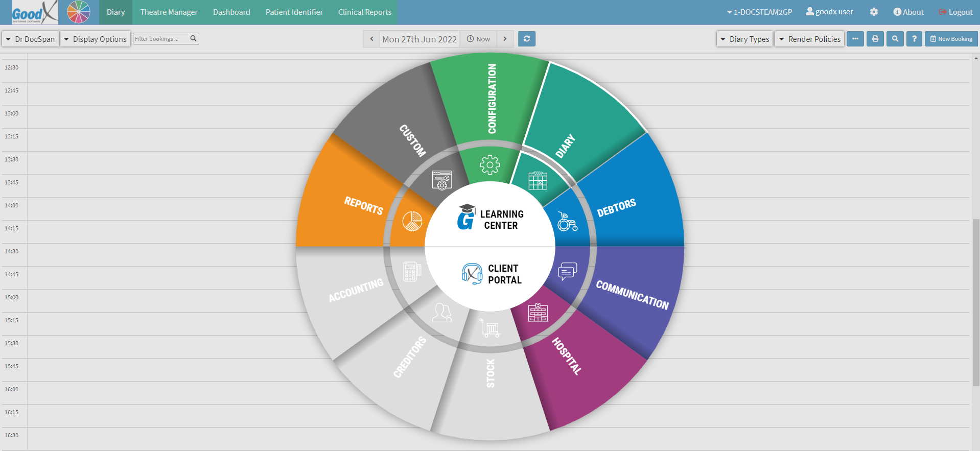Screen dimensions: 980x451
Task: Select the Hospital wheel segment label
Action: point(567,356)
